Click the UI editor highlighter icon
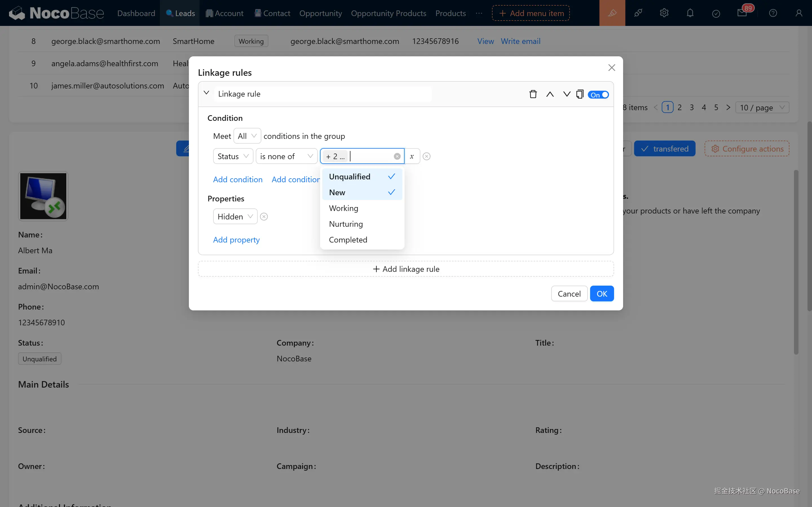Image resolution: width=812 pixels, height=507 pixels. click(612, 13)
